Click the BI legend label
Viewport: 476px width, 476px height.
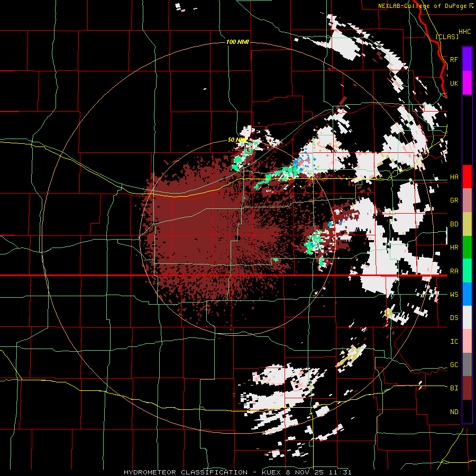(454, 388)
